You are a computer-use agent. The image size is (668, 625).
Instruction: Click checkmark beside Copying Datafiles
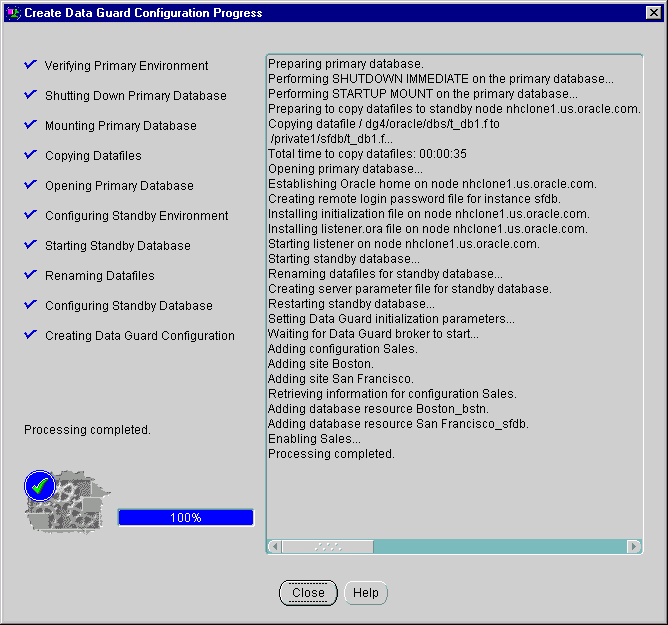(30, 154)
